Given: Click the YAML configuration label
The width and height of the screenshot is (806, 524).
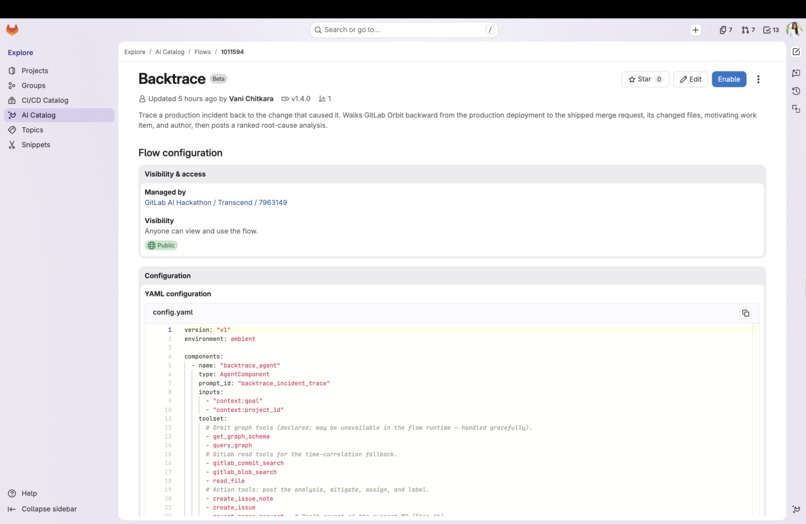Looking at the screenshot, I should (178, 294).
